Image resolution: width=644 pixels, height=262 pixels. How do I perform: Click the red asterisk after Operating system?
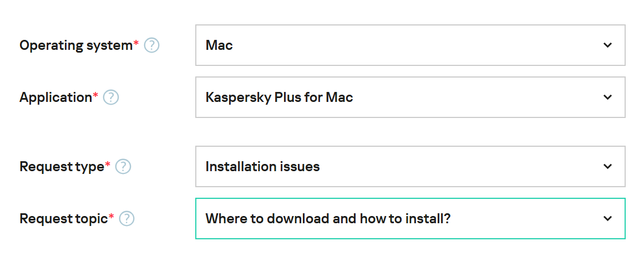[x=136, y=43]
